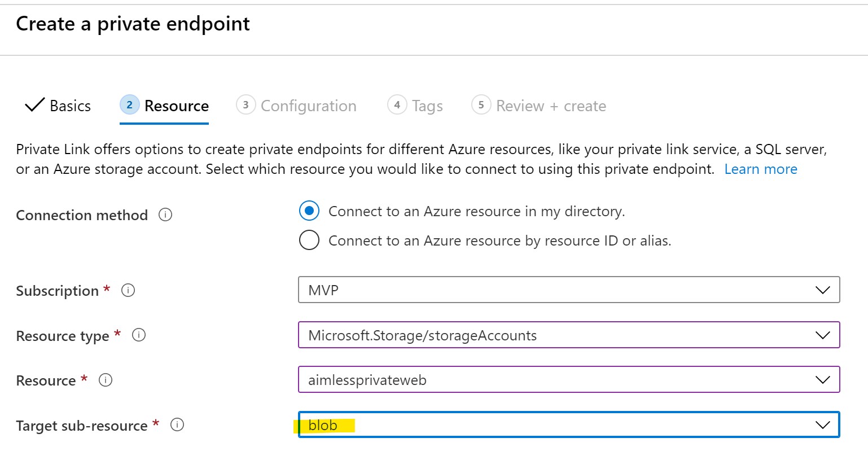Image resolution: width=868 pixels, height=464 pixels.
Task: Click the step 4 circle icon
Action: 397,104
